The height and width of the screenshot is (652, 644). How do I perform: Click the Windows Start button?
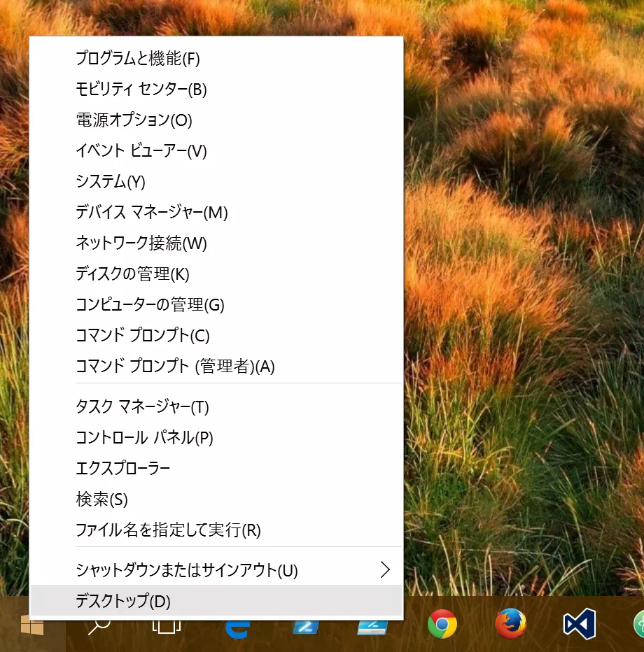(x=32, y=625)
